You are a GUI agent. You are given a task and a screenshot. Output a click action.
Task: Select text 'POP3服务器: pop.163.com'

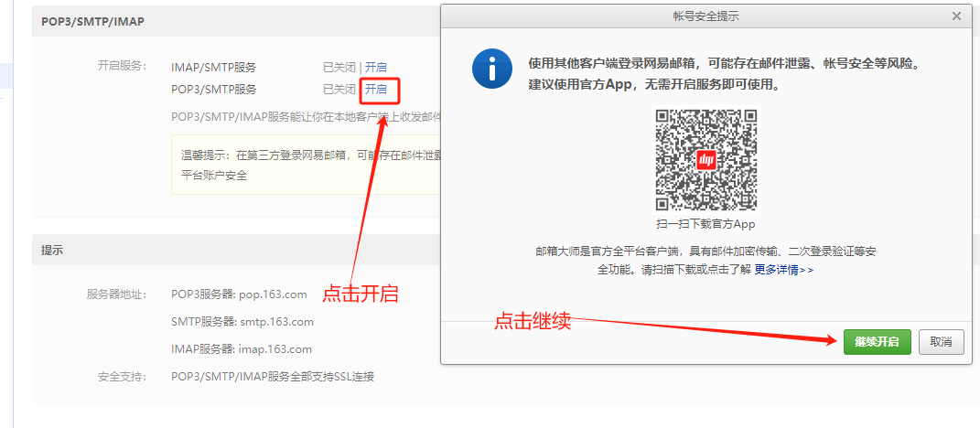[x=239, y=294]
